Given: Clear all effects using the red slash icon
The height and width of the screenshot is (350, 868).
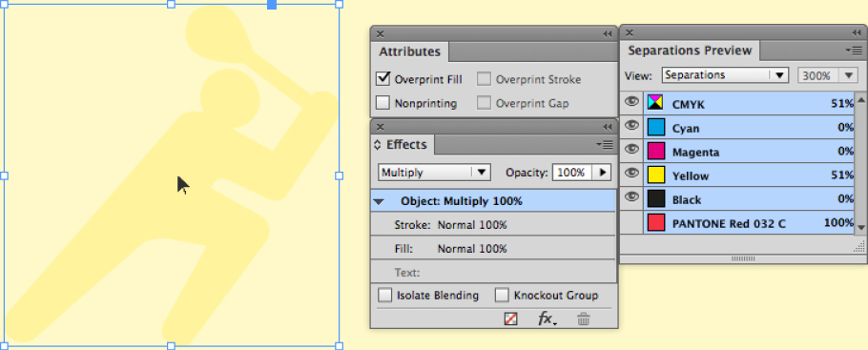Looking at the screenshot, I should 510,319.
